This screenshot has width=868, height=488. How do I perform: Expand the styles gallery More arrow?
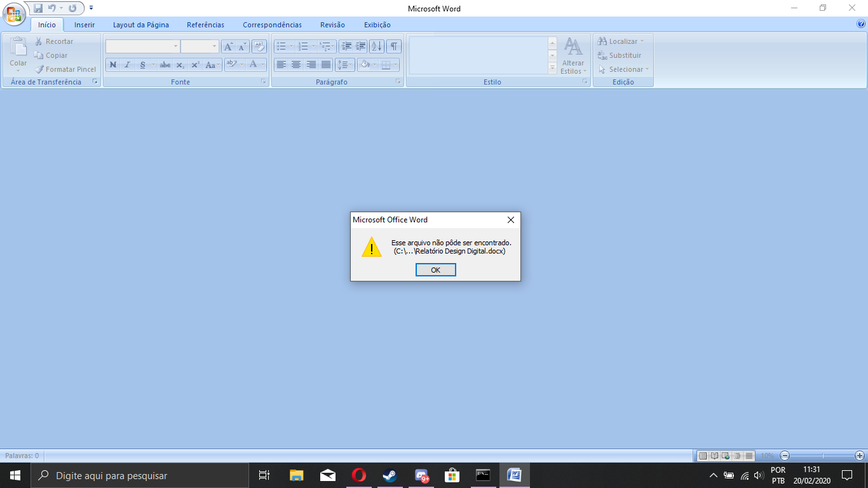552,69
